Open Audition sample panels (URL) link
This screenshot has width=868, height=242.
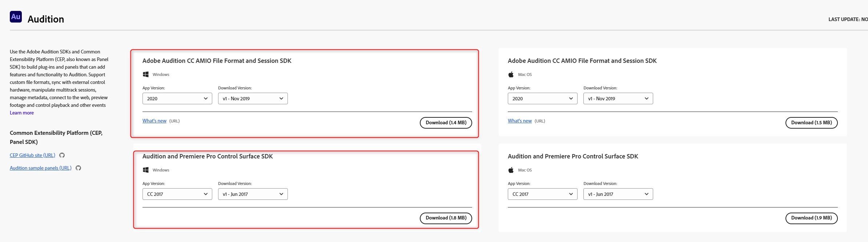tap(40, 168)
